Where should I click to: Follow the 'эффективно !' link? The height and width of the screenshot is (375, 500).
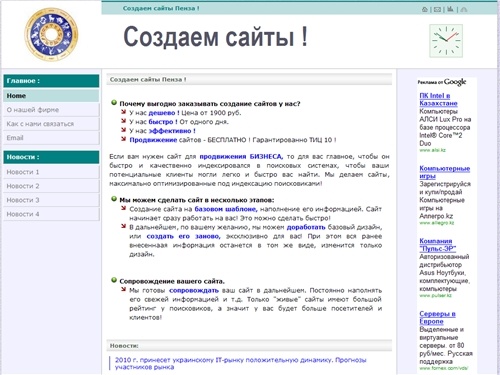click(172, 131)
